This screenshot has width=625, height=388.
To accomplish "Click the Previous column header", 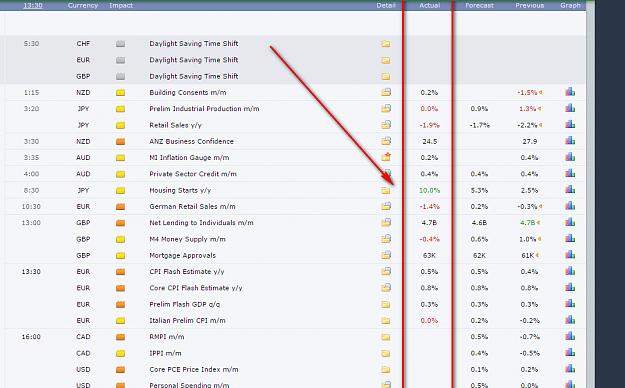I will (x=529, y=5).
